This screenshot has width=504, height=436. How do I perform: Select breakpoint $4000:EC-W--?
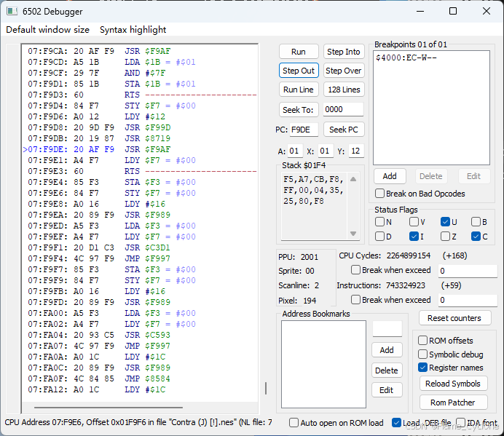coord(406,58)
